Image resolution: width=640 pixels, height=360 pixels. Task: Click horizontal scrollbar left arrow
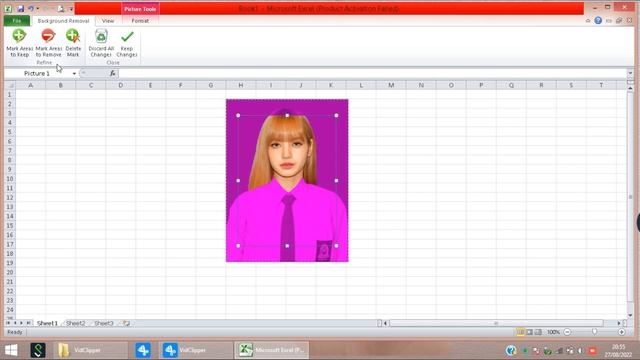pyautogui.click(x=385, y=323)
